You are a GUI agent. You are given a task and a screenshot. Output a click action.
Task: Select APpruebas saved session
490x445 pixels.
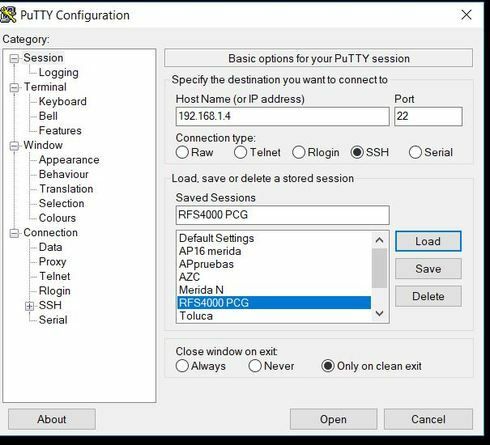point(274,264)
